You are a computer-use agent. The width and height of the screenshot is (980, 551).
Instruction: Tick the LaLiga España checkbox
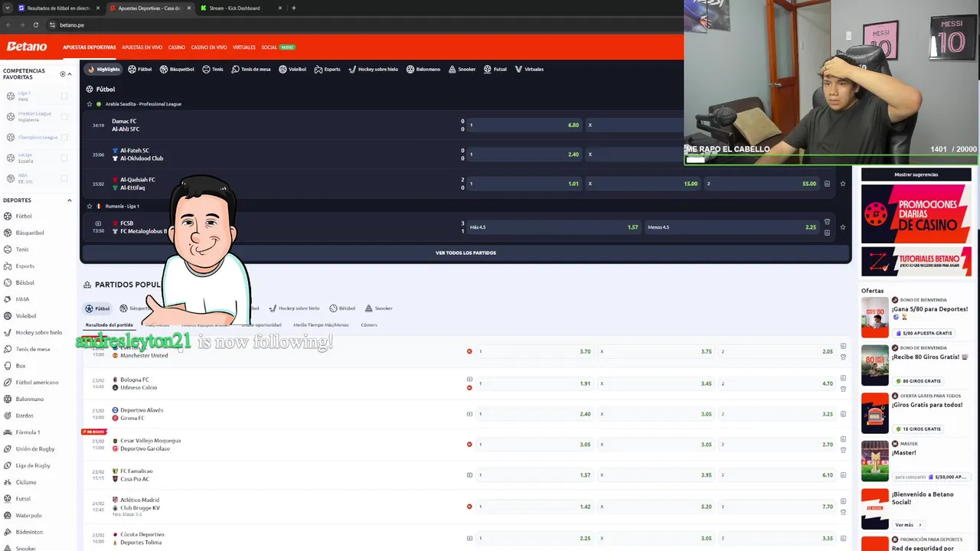tap(64, 158)
